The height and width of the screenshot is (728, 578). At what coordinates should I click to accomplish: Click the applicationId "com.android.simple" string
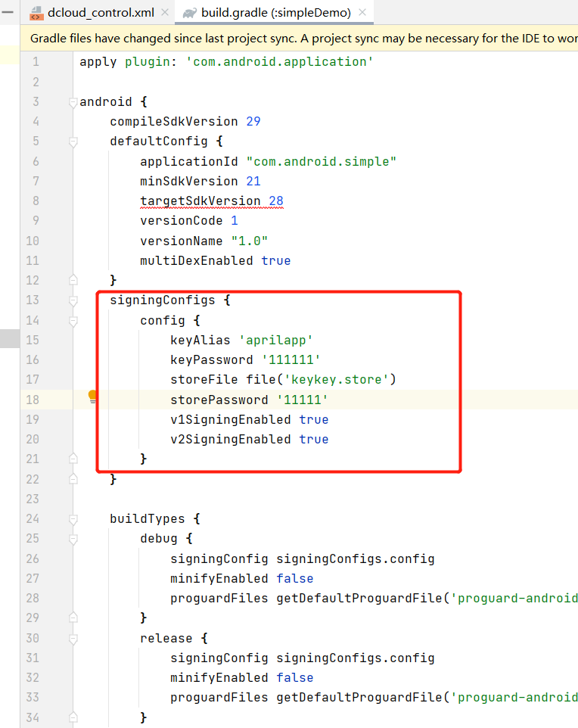[322, 162]
